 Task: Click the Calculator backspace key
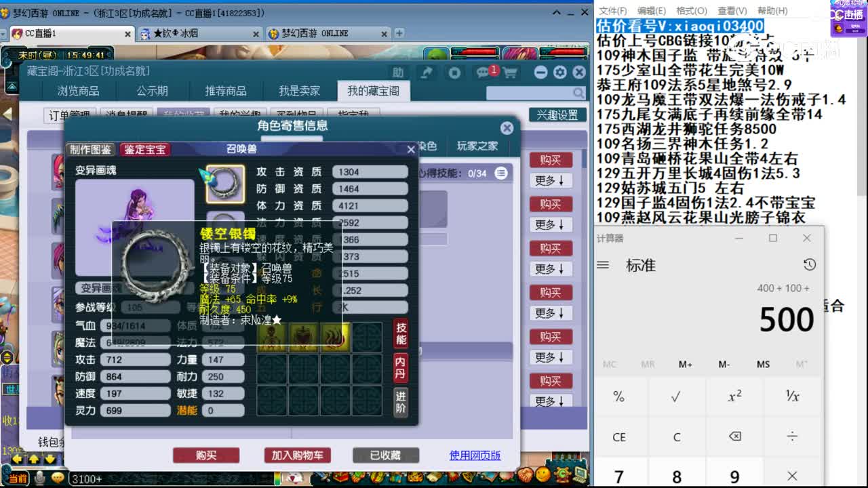point(734,436)
